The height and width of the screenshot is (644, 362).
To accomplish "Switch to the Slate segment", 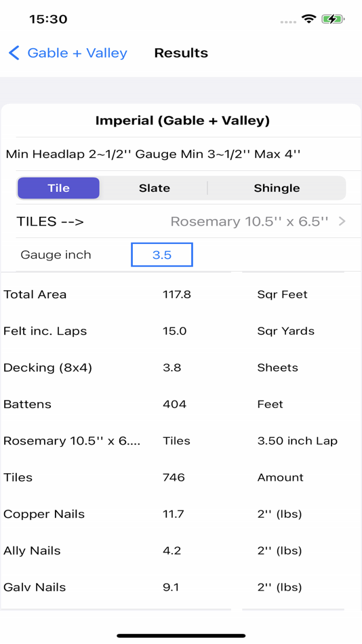I will click(x=154, y=188).
